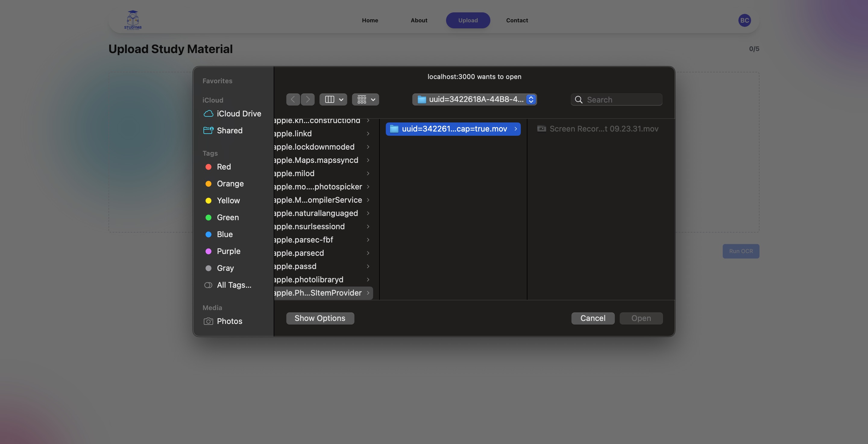Viewport: 868px width, 444px height.
Task: Select the apple.Ph...SItemProvider folder
Action: coord(323,293)
